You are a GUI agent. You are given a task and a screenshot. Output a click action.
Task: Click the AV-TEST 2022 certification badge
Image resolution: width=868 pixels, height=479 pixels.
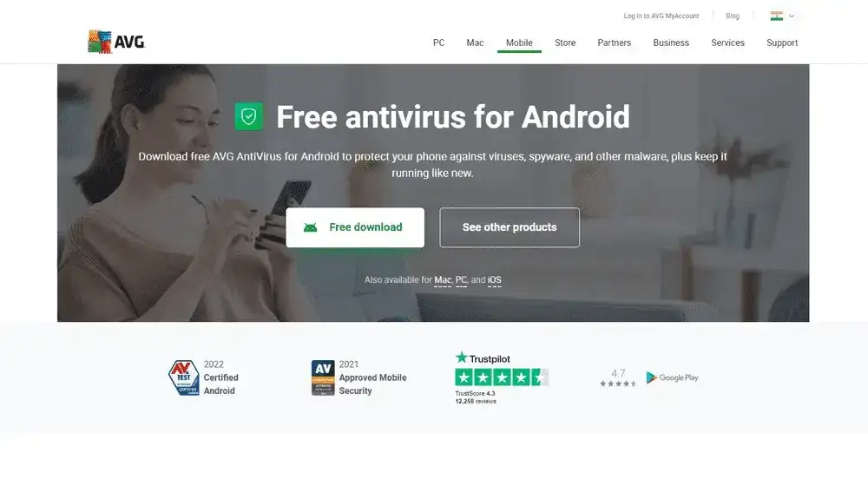pos(184,377)
